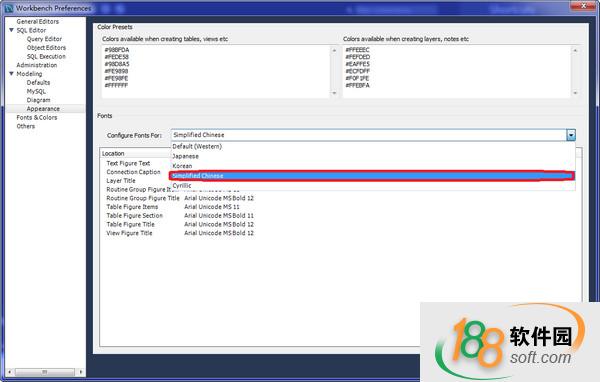Collapse the SQL Editor tree node
The width and height of the screenshot is (600, 382).
[x=11, y=30]
